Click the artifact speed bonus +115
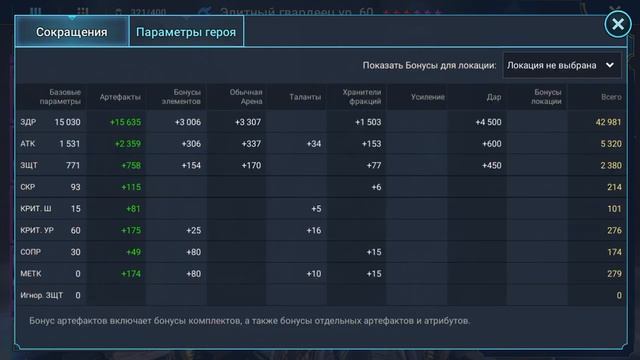 click(131, 187)
